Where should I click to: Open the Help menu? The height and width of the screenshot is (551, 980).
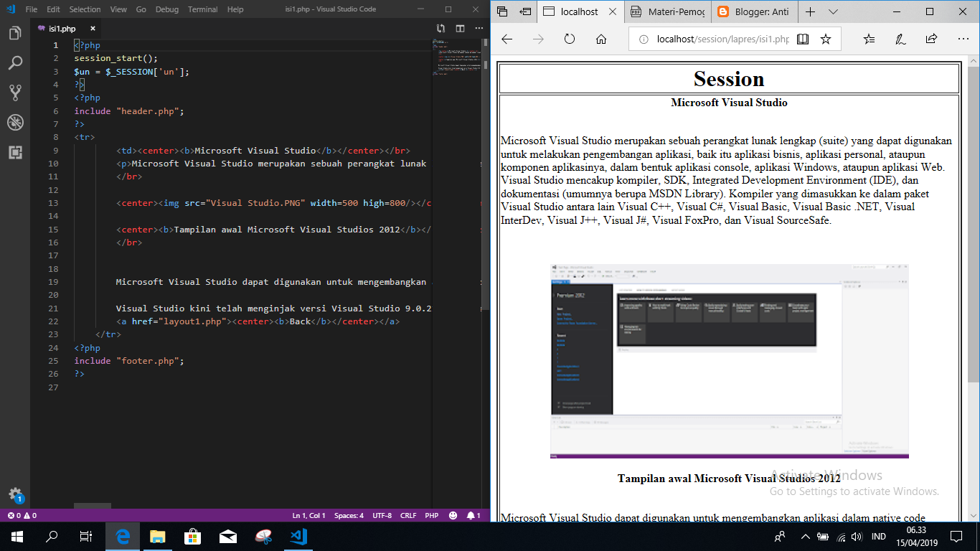(235, 9)
